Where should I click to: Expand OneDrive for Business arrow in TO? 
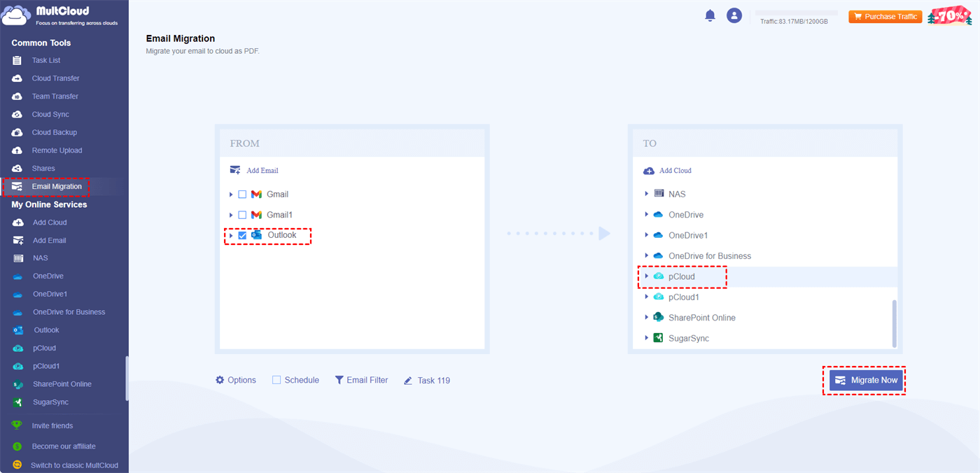(x=647, y=255)
